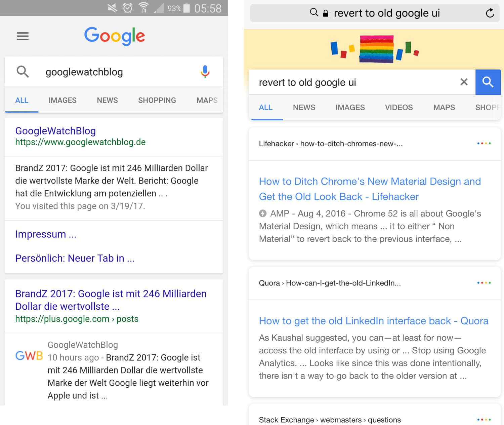Open options dots for Lifehacker result
Screen dimensions: 504x425
484,144
